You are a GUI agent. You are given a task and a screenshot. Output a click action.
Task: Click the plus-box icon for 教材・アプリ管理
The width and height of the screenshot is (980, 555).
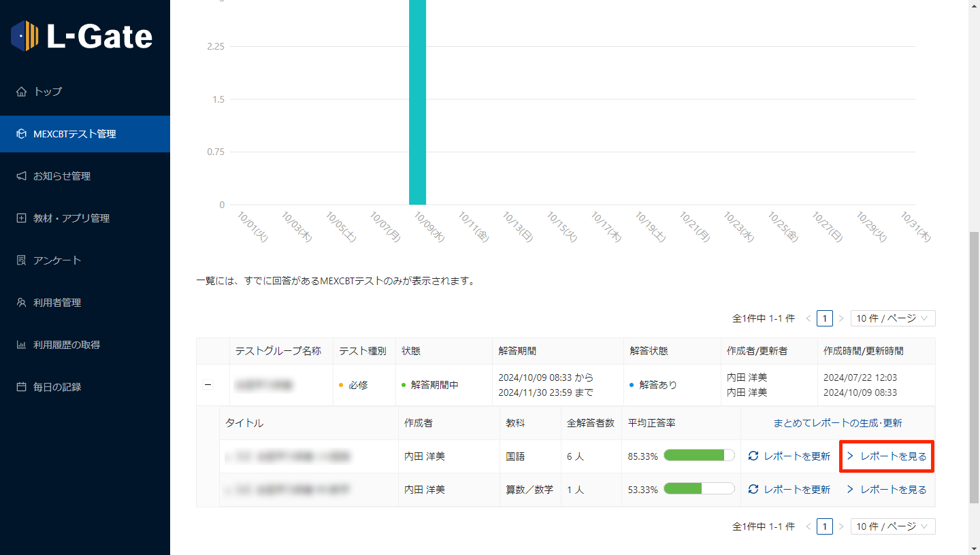[21, 218]
